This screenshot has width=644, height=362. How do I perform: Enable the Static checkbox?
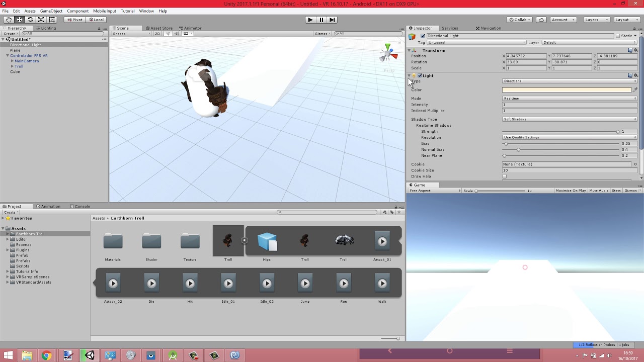(x=618, y=36)
